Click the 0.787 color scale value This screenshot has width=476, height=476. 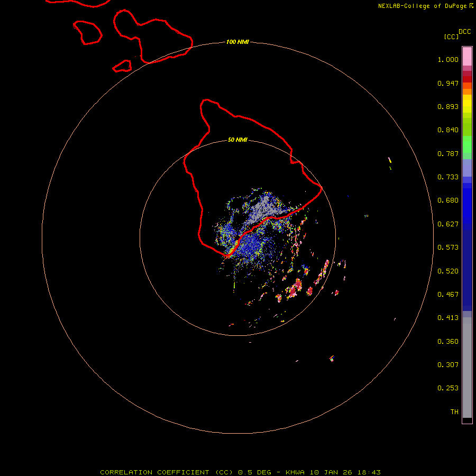click(448, 153)
